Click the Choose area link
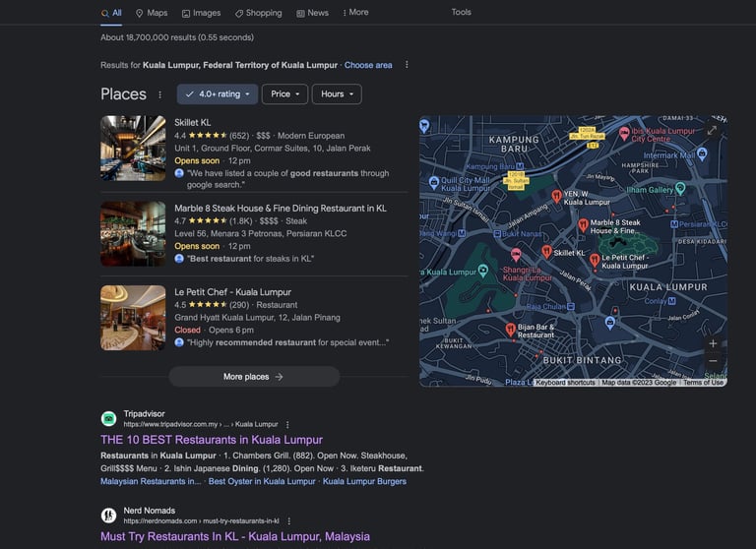756x549 pixels. pyautogui.click(x=368, y=65)
